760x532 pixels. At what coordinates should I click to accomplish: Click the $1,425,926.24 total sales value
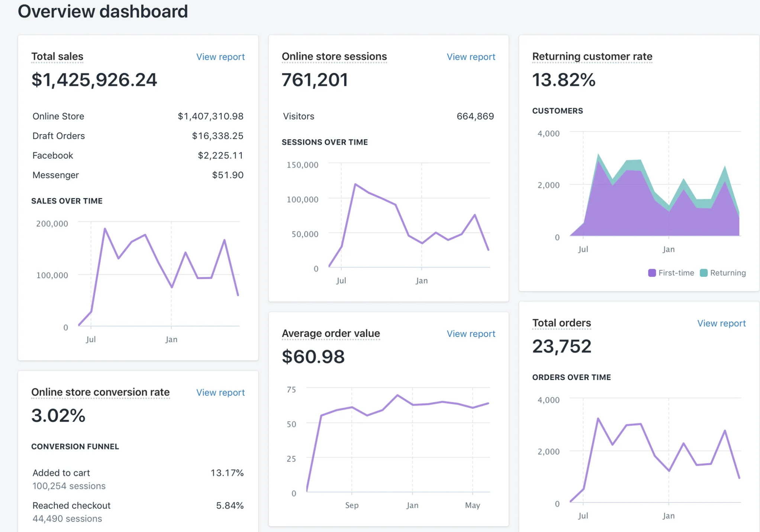[94, 80]
